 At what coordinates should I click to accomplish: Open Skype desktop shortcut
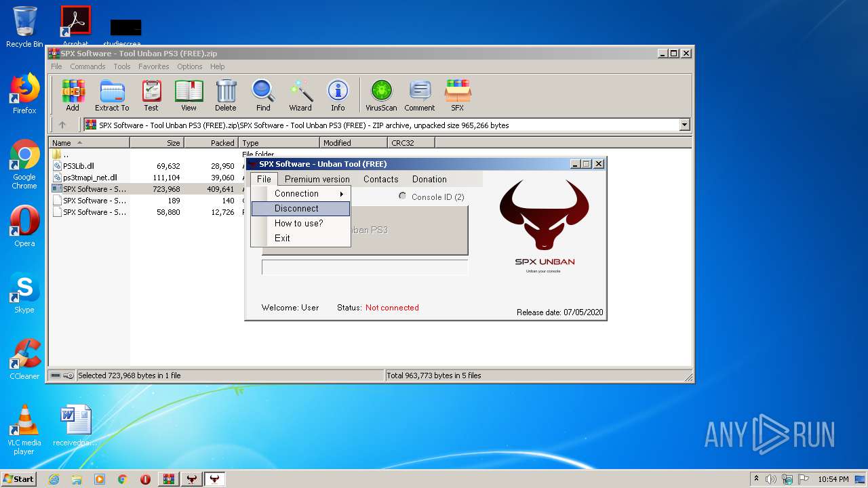[x=24, y=293]
